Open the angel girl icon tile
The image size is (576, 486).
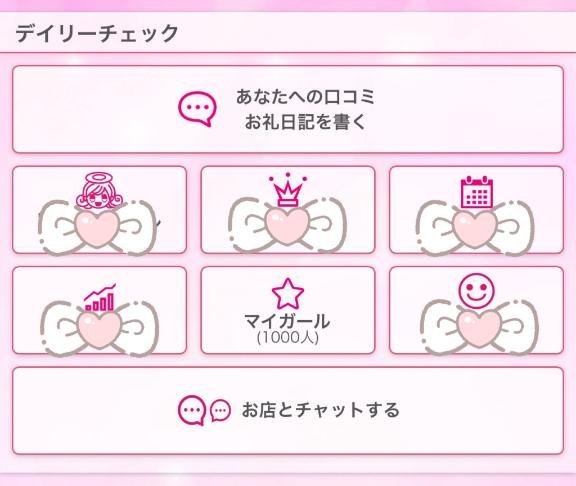[x=100, y=210]
